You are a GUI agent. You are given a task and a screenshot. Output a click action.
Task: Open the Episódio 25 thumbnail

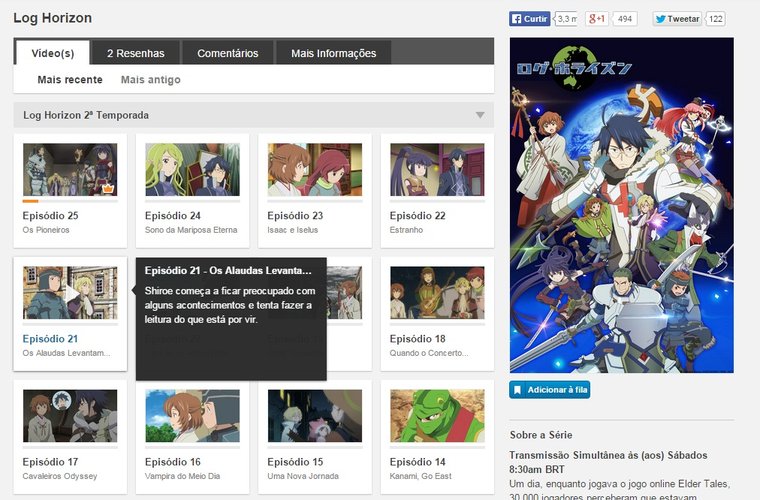click(x=70, y=170)
